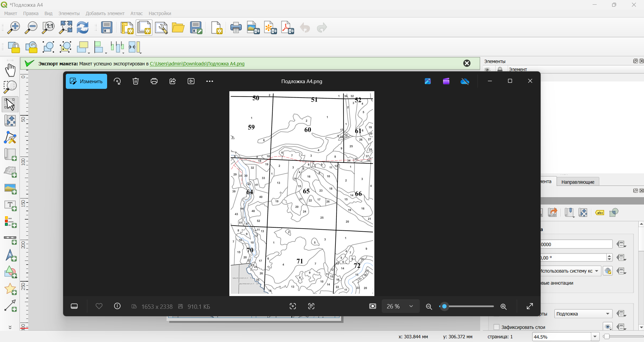Click the Refresh view icon

83,28
